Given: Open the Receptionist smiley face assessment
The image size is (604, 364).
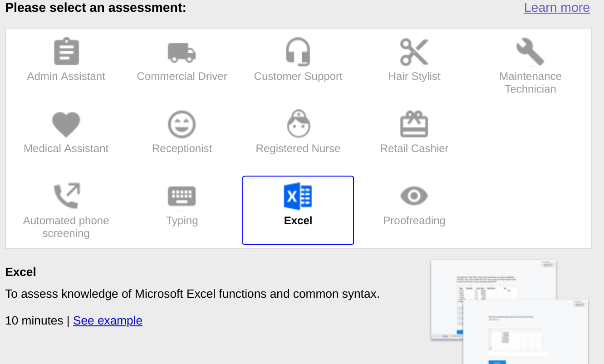Looking at the screenshot, I should 182,123.
